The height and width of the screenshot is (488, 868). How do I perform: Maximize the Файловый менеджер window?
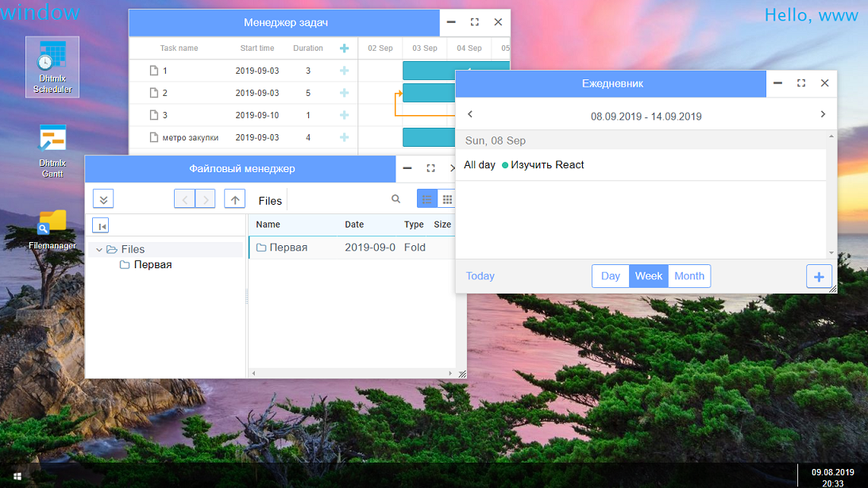[430, 168]
